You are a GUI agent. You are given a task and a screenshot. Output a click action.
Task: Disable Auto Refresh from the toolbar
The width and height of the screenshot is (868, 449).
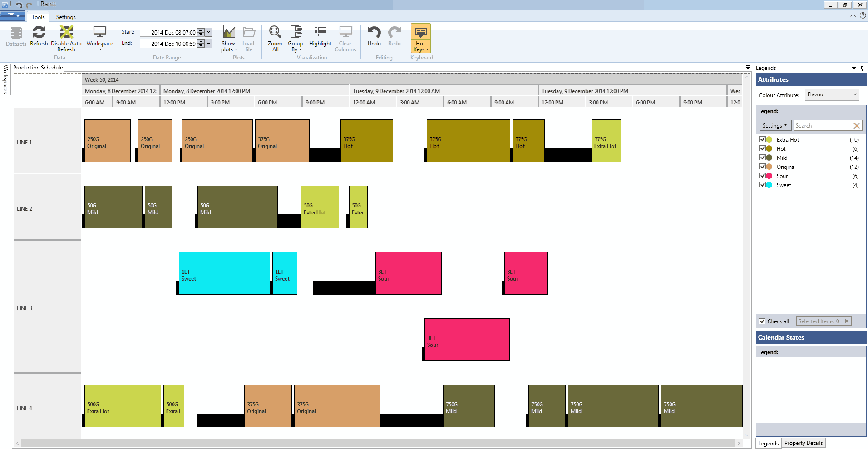click(66, 33)
